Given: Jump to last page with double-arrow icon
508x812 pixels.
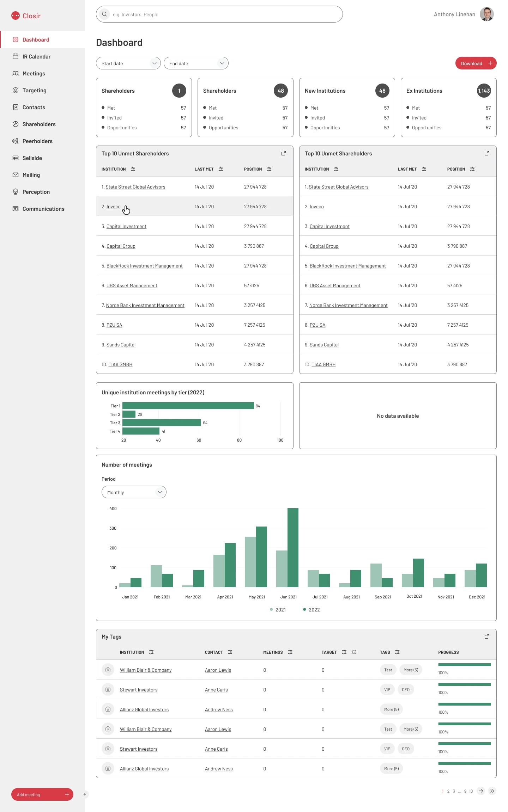Looking at the screenshot, I should tap(492, 791).
